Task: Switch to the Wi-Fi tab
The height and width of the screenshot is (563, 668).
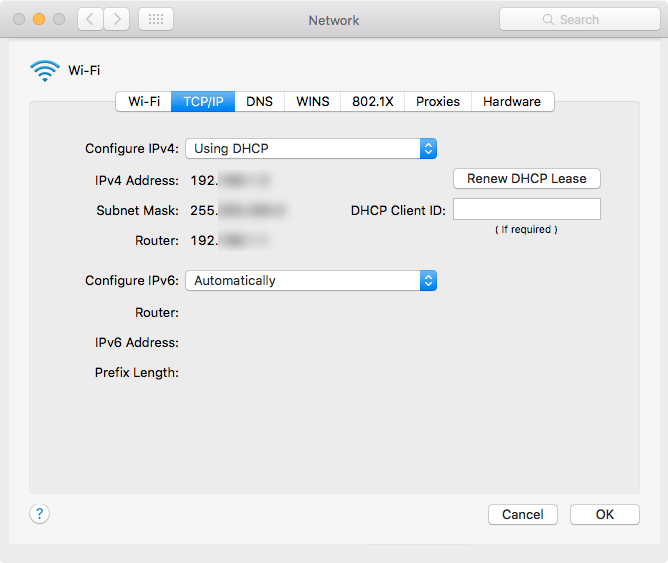Action: point(144,101)
